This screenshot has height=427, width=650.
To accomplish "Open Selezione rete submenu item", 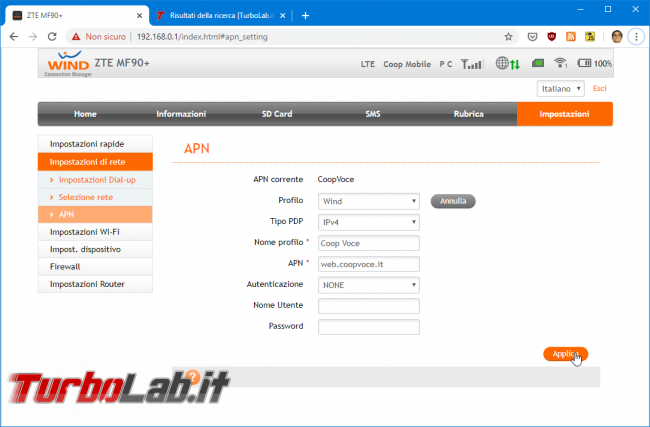I will click(x=95, y=197).
